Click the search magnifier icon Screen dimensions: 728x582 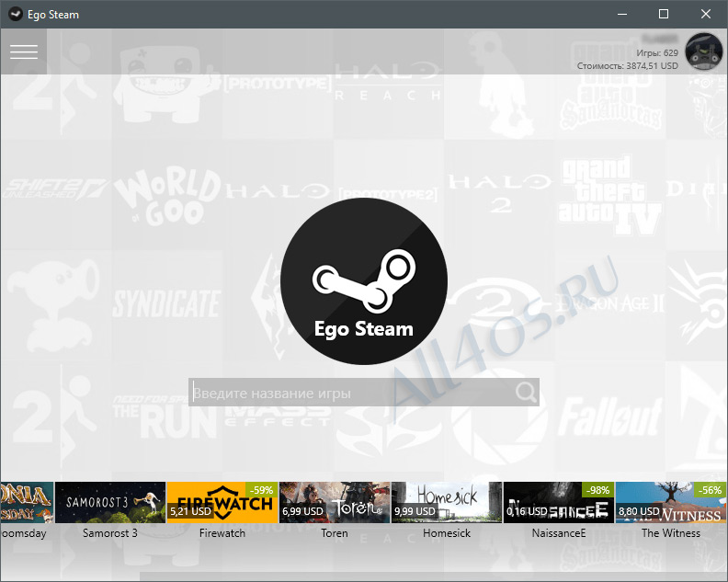tap(526, 393)
